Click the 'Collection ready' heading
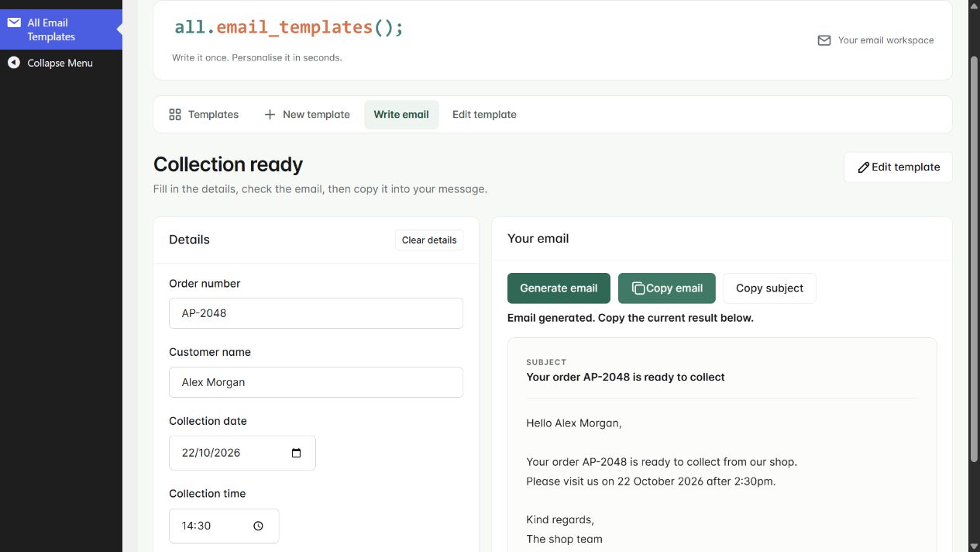 pyautogui.click(x=228, y=164)
